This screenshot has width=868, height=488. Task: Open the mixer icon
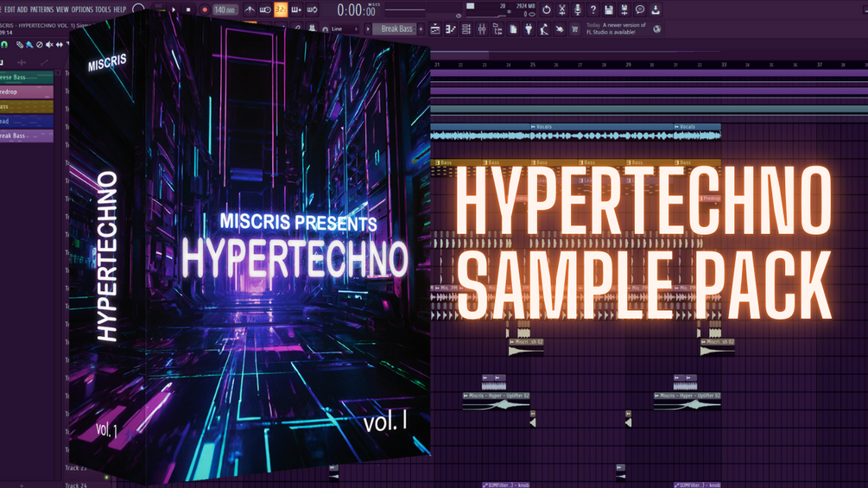[482, 29]
